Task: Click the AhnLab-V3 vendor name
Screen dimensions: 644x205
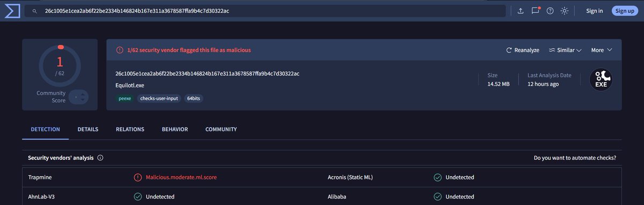Action: pyautogui.click(x=41, y=197)
